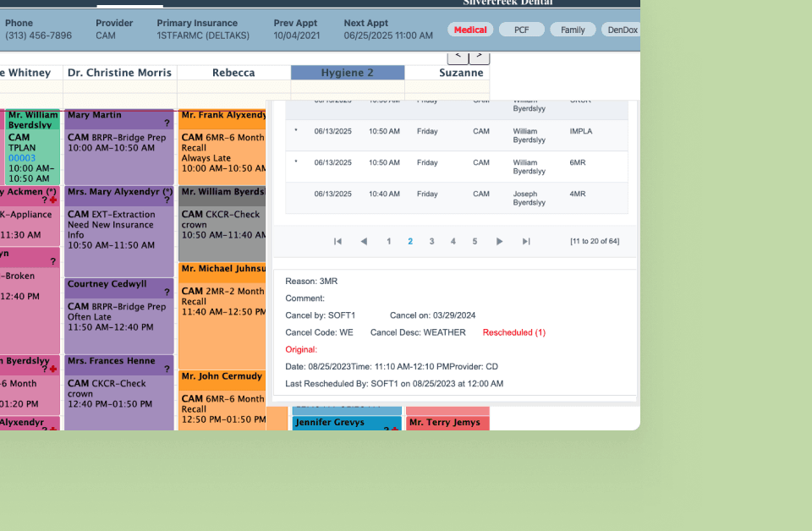The image size is (812, 531).
Task: Open the Rescheduled (1) link
Action: [x=513, y=332]
